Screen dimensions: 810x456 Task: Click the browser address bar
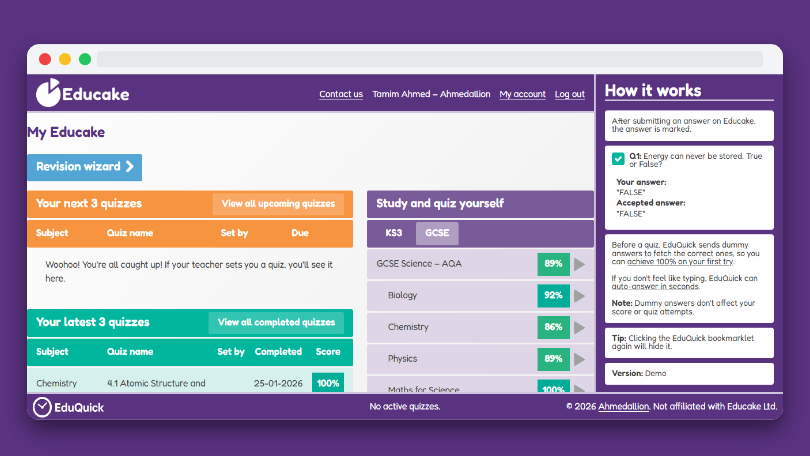coord(430,59)
